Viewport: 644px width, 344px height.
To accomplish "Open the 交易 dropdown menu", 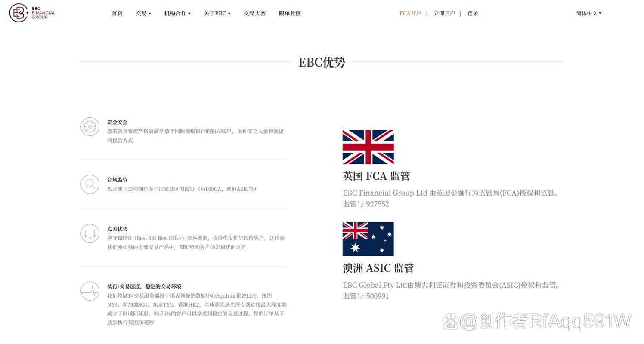I will click(x=142, y=13).
